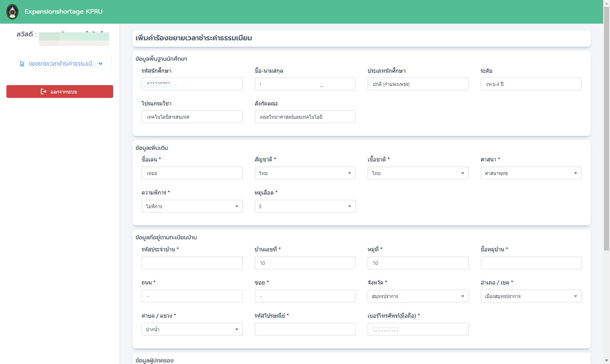
Task: Click the page vertical scrollbar thumb
Action: [x=606, y=129]
